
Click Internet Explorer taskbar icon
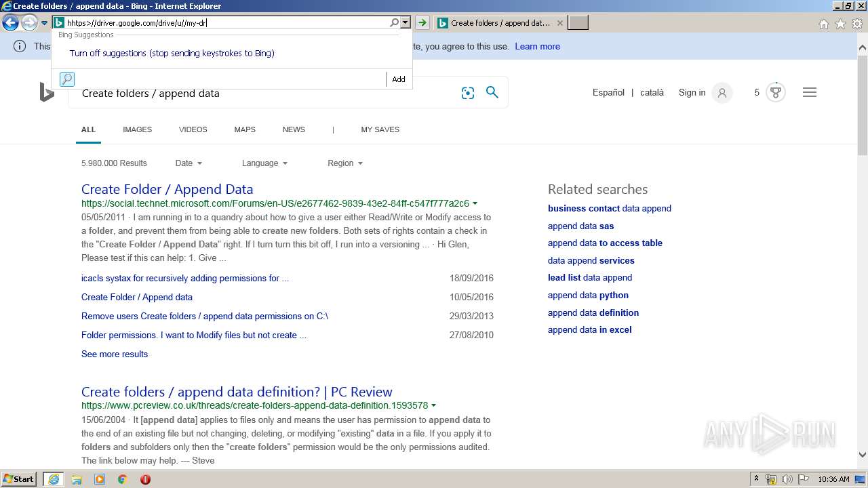click(x=53, y=479)
